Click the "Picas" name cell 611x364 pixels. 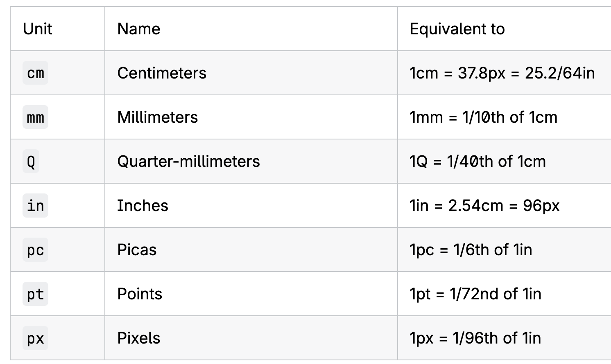[x=137, y=250]
